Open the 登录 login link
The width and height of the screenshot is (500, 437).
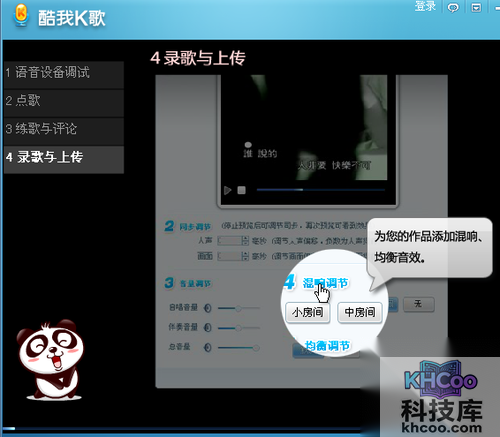pos(425,6)
